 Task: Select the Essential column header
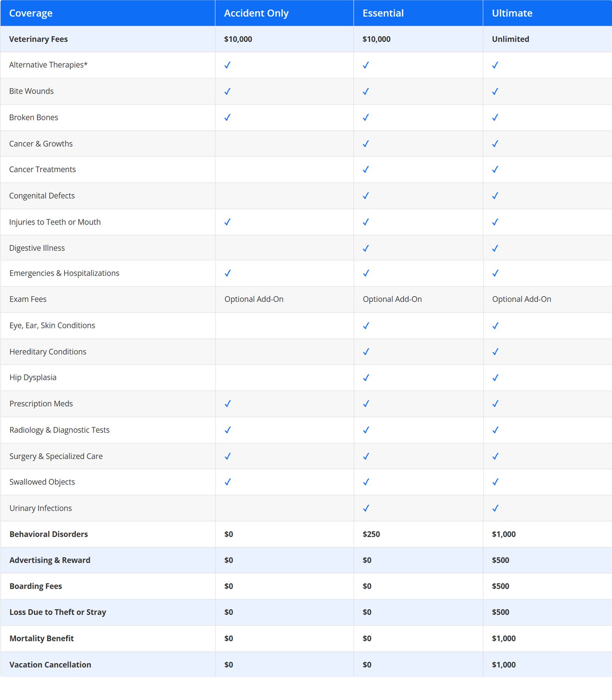383,13
